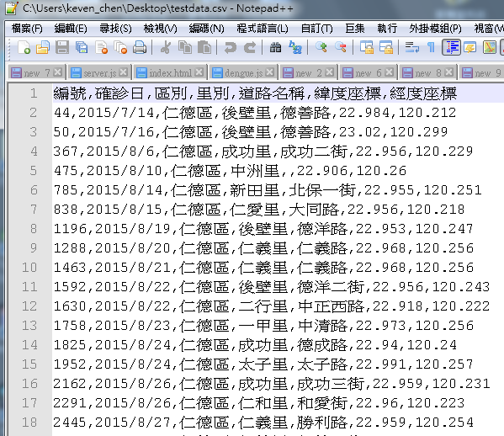Click 成功二街 in line 4
The image size is (504, 436).
pos(314,152)
